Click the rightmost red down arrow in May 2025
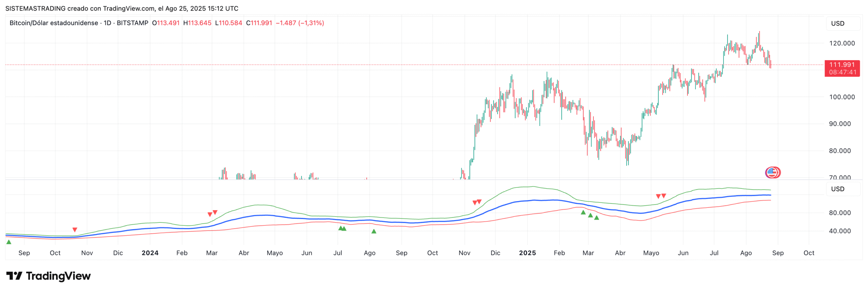 pyautogui.click(x=664, y=196)
